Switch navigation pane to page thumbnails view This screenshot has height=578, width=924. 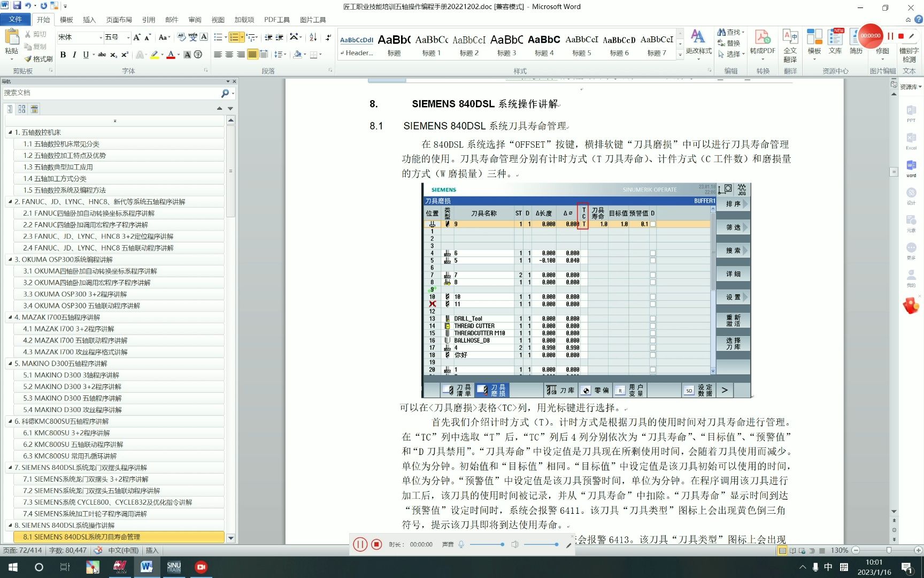(x=22, y=109)
